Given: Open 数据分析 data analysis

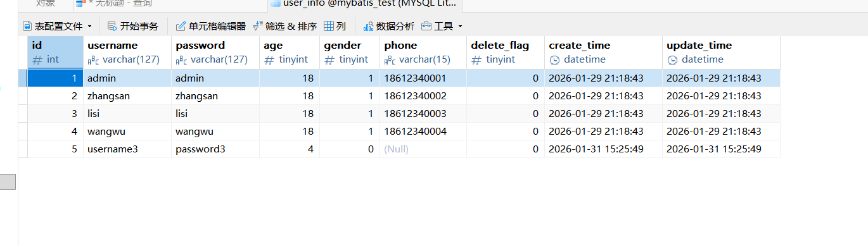Looking at the screenshot, I should click(x=388, y=26).
